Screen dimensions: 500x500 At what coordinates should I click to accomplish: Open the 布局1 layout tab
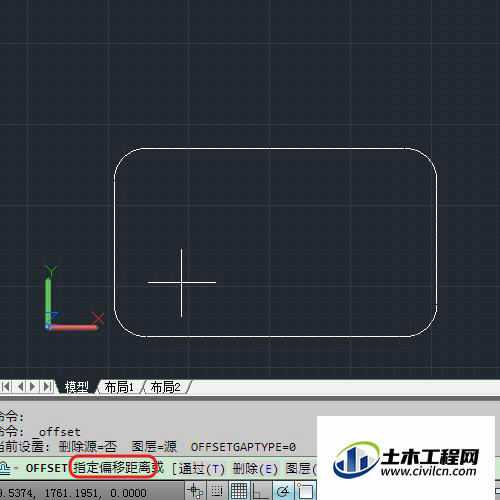(119, 387)
